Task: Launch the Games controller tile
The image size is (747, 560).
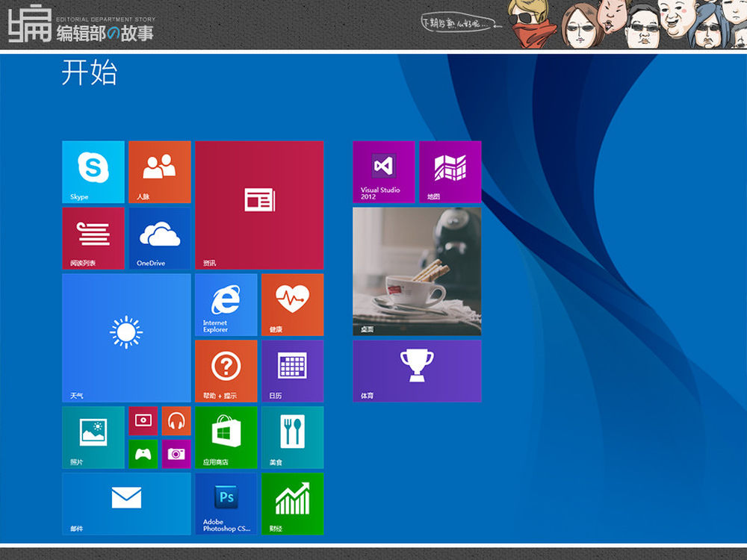Action: [x=143, y=454]
